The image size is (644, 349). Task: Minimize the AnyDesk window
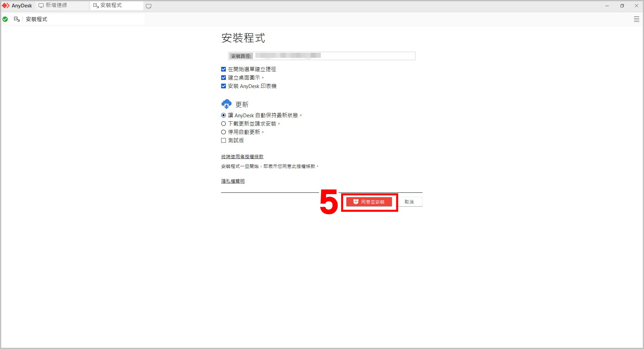tap(607, 6)
